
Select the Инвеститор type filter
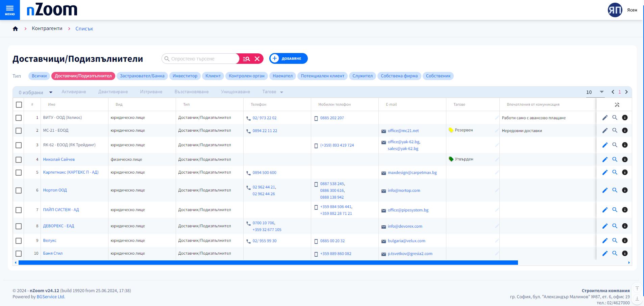(185, 76)
